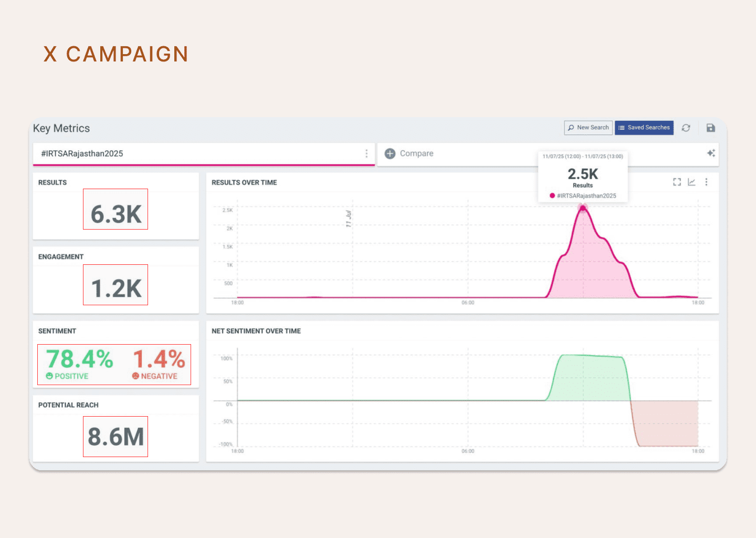Click the 6.3K results value
756x538 pixels.
pos(116,214)
